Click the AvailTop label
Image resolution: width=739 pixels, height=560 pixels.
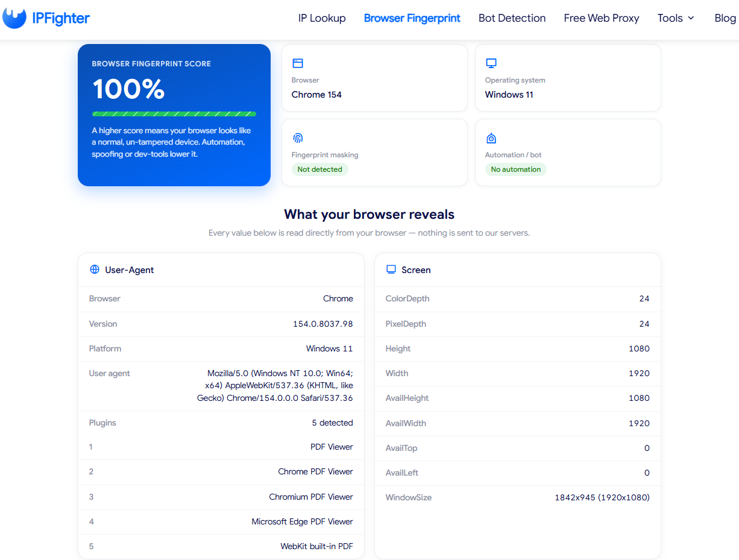click(x=401, y=448)
